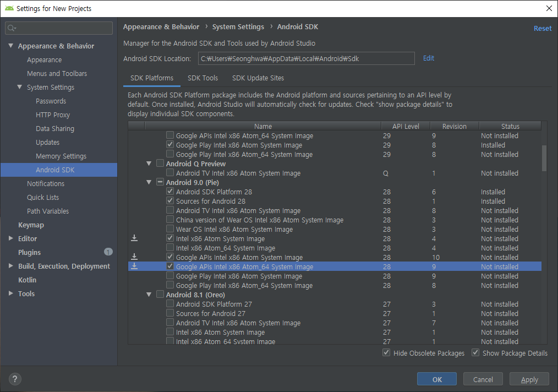Select 'Sources for Android 27' row text
558x392 pixels.
211,313
